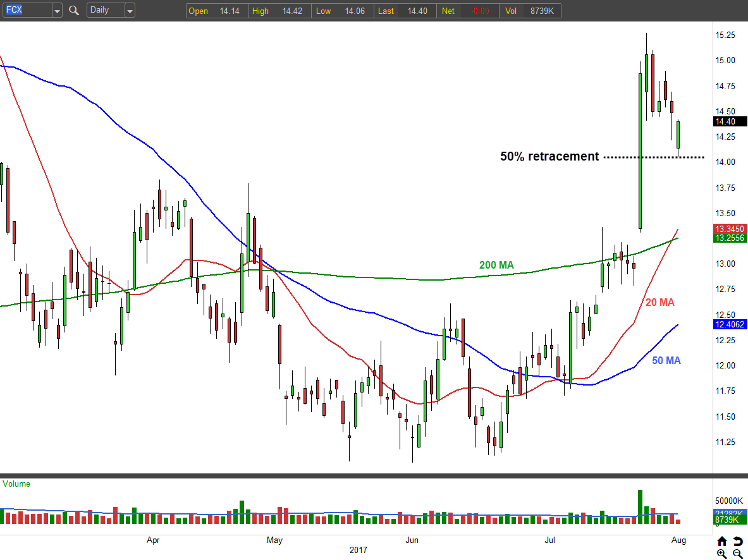Click the red 13.3450 moving average price tag
Image resolution: width=748 pixels, height=560 pixels.
click(730, 229)
